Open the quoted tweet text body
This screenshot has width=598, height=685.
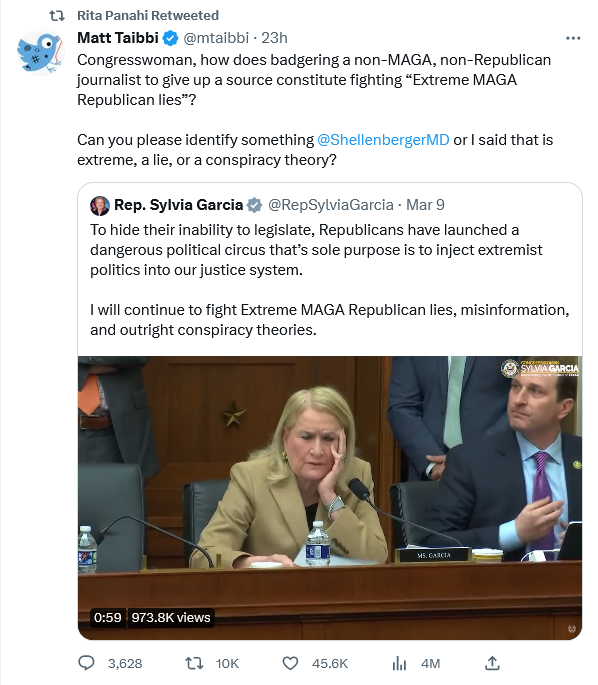[330, 280]
